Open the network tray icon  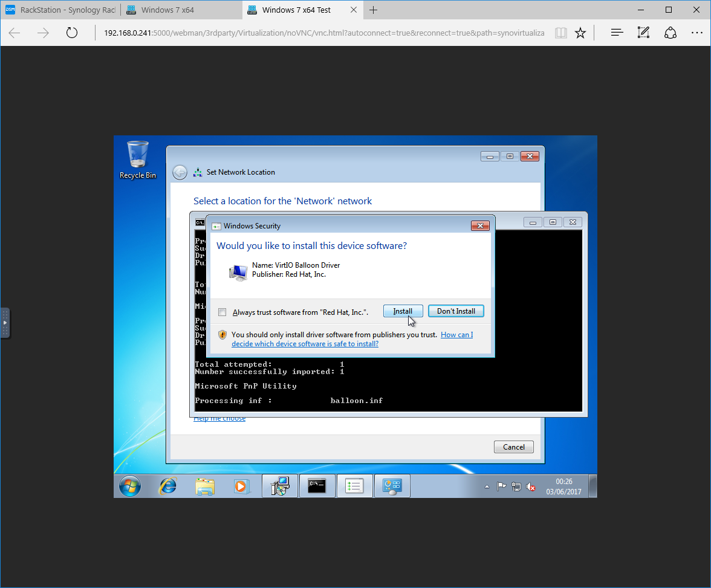(x=516, y=486)
